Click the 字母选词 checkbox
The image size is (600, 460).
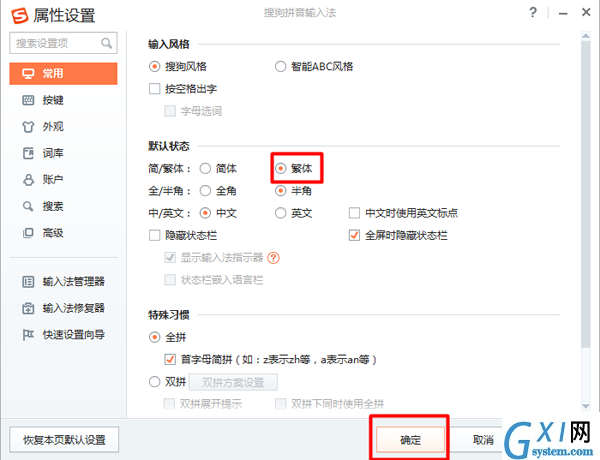point(170,111)
